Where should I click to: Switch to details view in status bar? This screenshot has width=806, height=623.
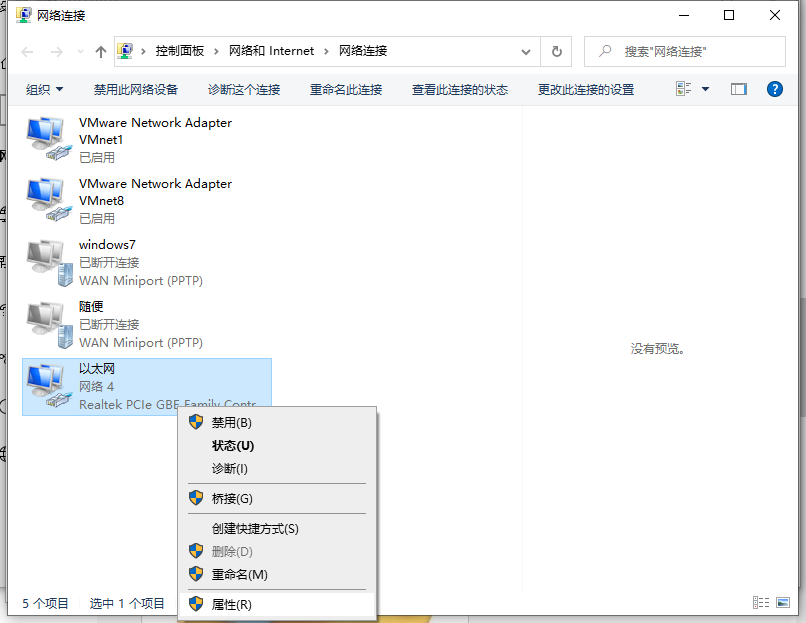(761, 602)
